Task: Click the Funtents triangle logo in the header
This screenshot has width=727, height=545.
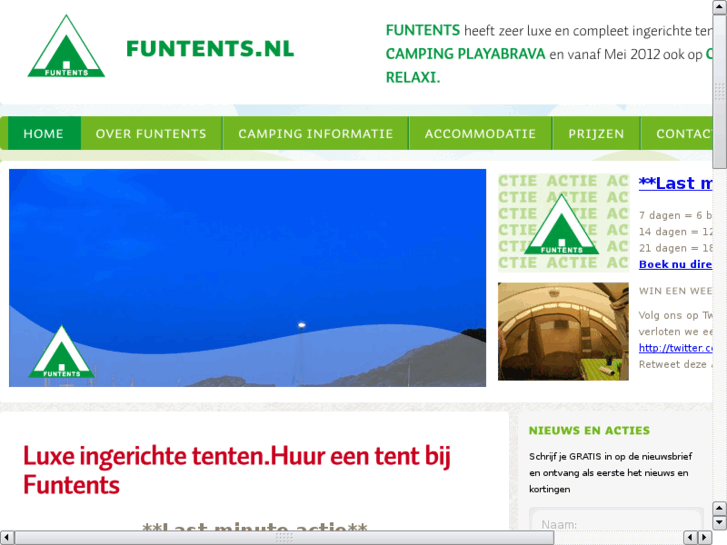Action: pyautogui.click(x=66, y=46)
